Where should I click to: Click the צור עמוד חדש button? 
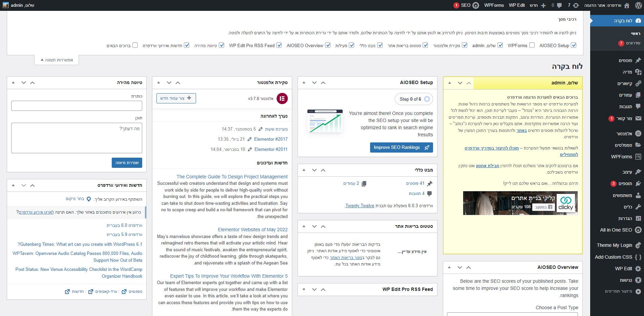(x=176, y=98)
